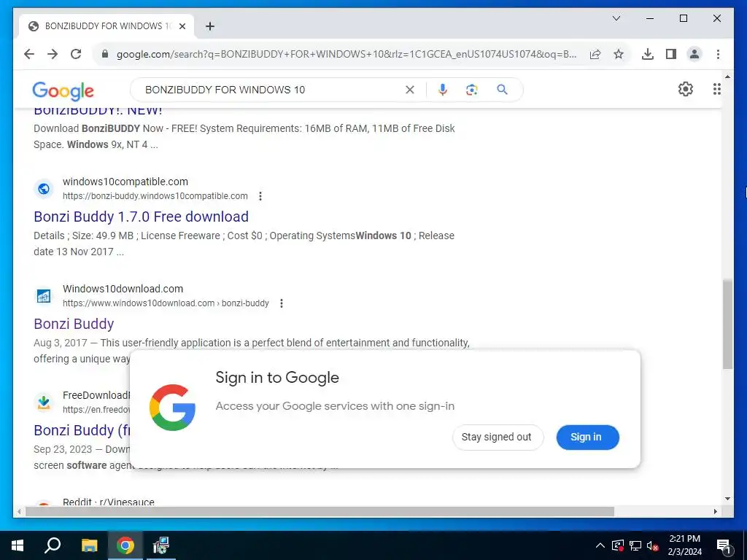Click the magnifier search button in search box

[502, 90]
